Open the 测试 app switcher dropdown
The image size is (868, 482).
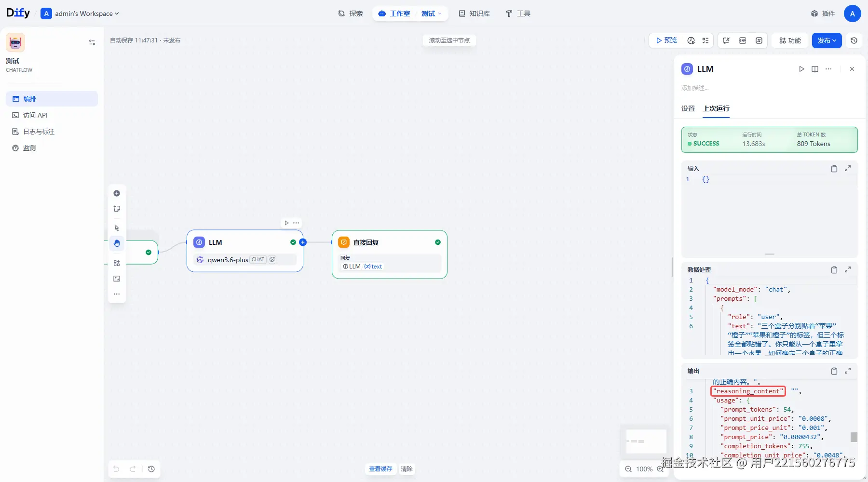[431, 13]
